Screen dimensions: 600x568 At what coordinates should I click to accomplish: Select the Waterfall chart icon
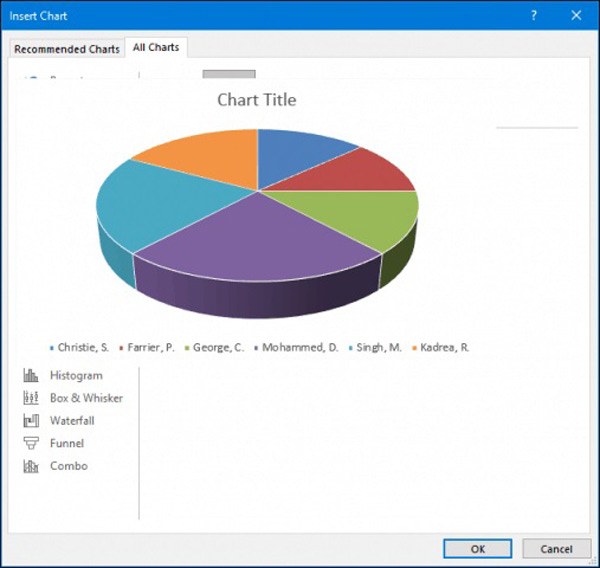[x=31, y=421]
